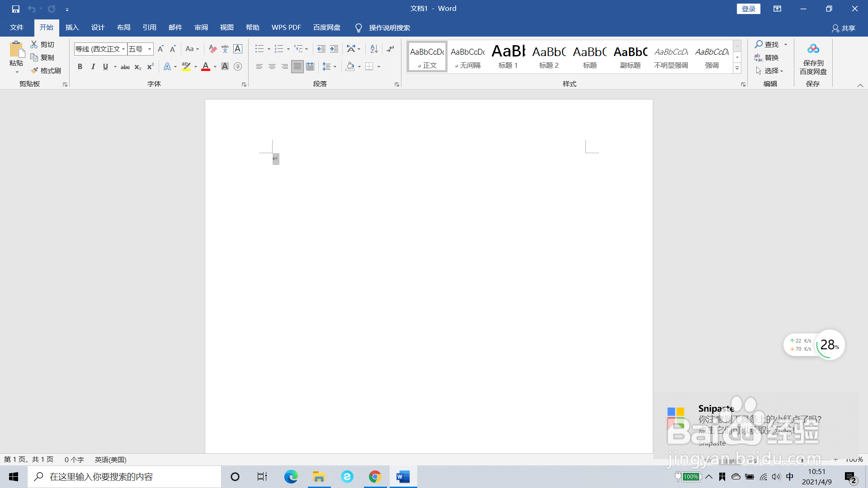This screenshot has width=868, height=488.
Task: Apply yellow text highlight color
Action: [186, 66]
